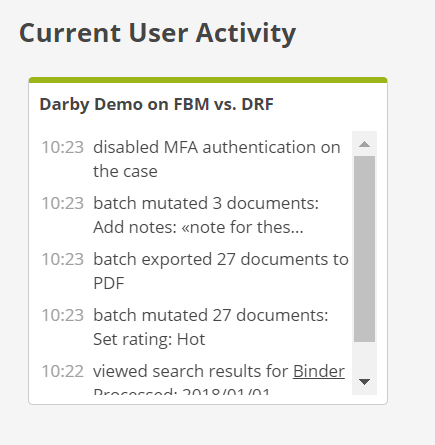This screenshot has width=435, height=445.
Task: Click the 10:23 timestamp beside the Set rating entry
Action: pyautogui.click(x=62, y=315)
